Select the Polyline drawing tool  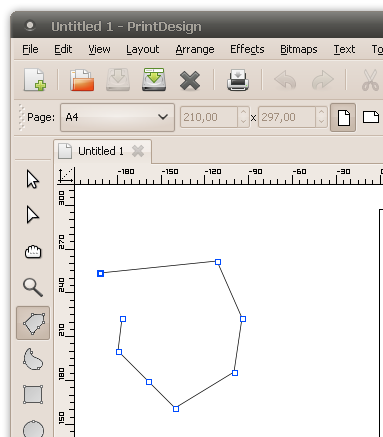coord(33,323)
